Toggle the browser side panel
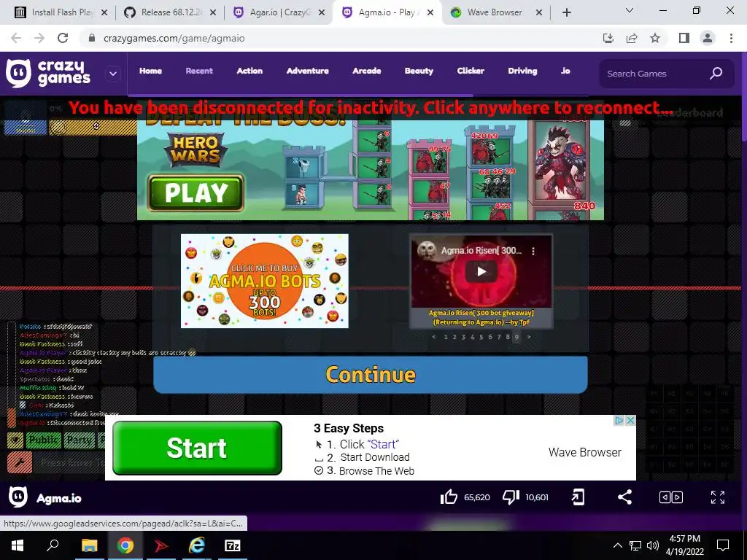Image resolution: width=747 pixels, height=560 pixels. (684, 38)
